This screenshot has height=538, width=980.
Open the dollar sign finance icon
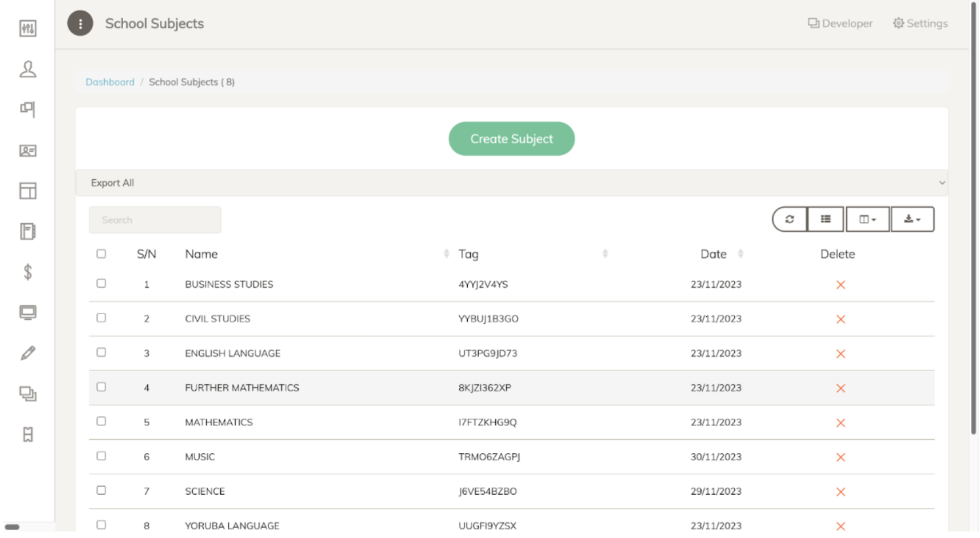pos(28,272)
